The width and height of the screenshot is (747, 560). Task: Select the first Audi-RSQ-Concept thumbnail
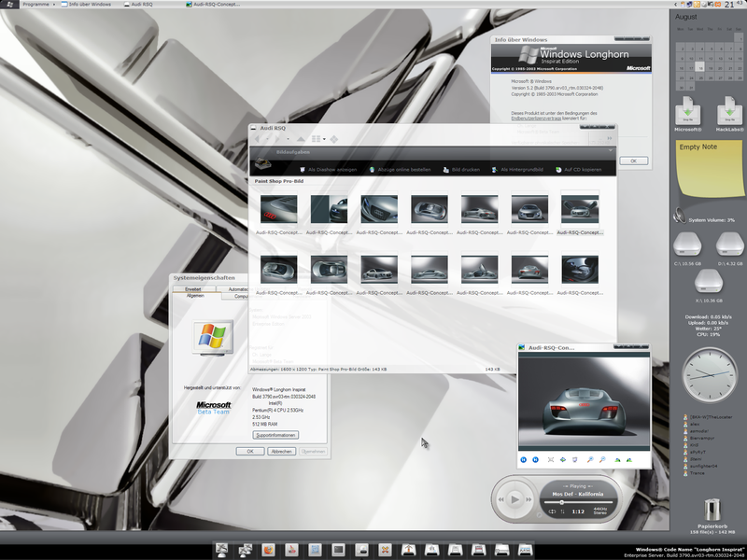pyautogui.click(x=279, y=209)
